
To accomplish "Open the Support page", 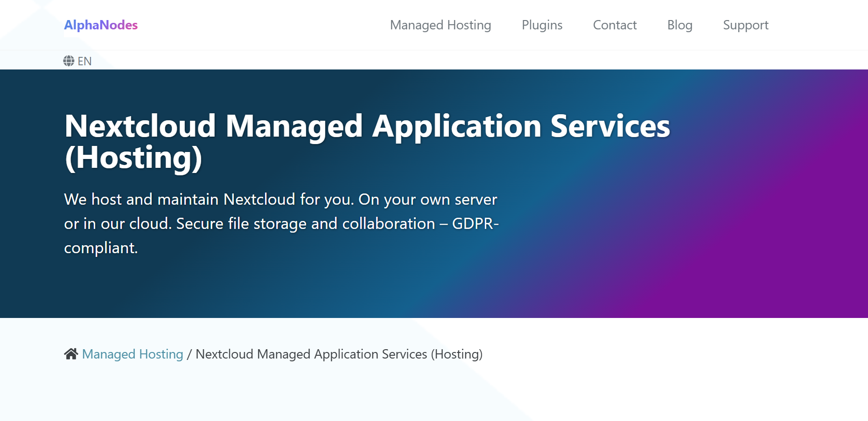I will tap(745, 25).
